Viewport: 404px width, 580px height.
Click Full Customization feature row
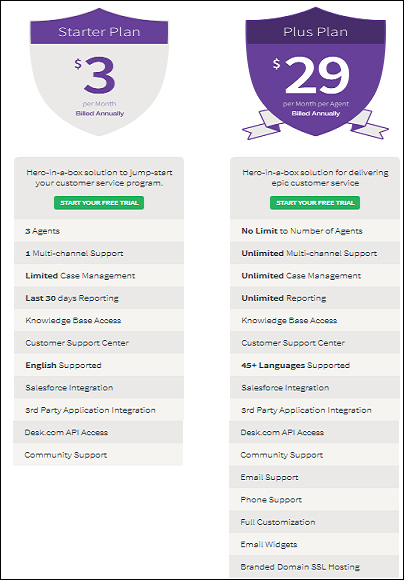click(314, 522)
